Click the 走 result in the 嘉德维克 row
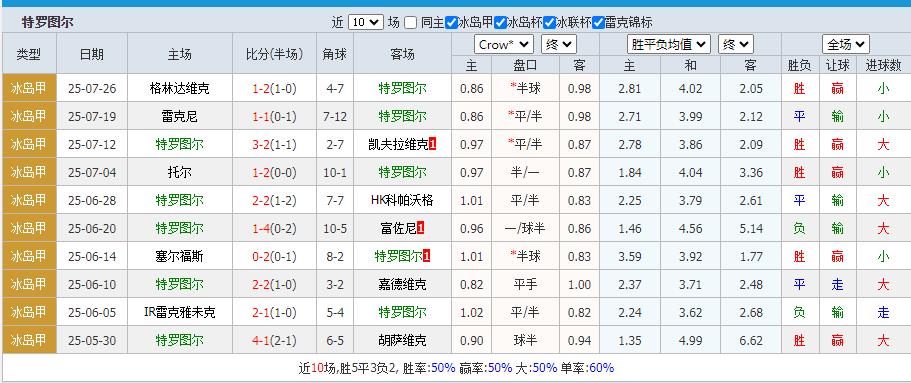The width and height of the screenshot is (911, 383). 837,284
